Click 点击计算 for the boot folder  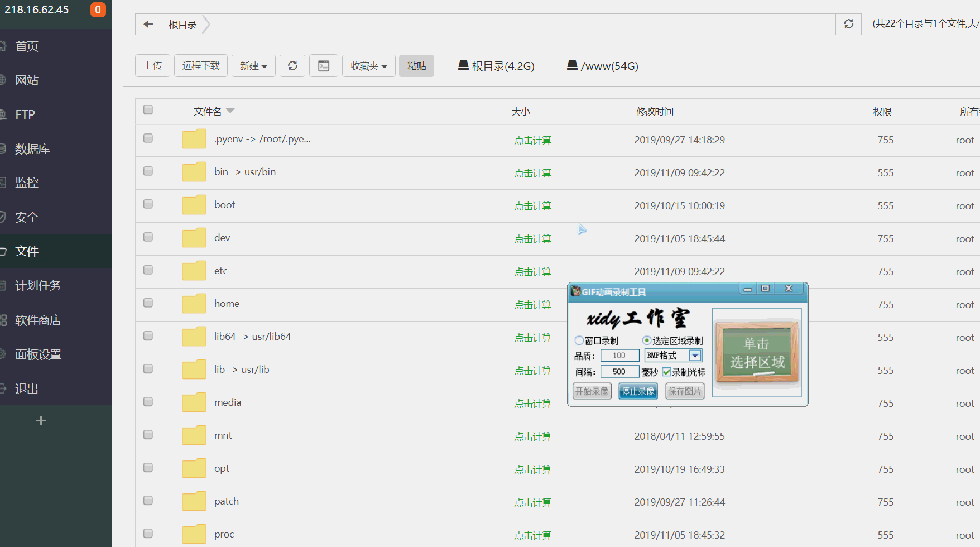(533, 206)
